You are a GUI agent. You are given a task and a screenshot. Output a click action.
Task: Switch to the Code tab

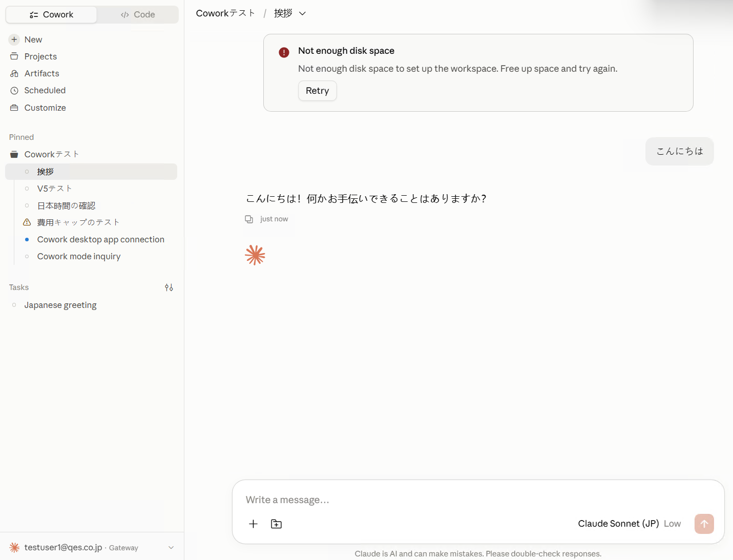pos(138,15)
